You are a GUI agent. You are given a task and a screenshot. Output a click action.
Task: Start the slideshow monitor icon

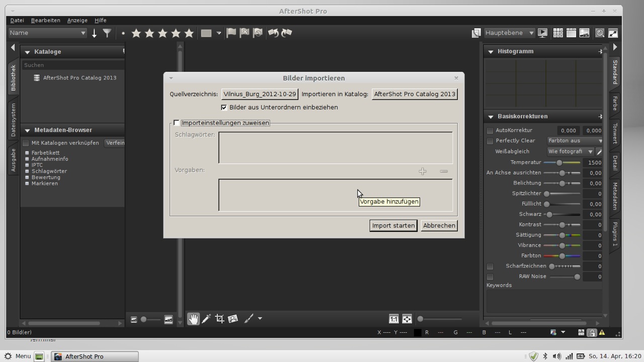[x=542, y=33]
